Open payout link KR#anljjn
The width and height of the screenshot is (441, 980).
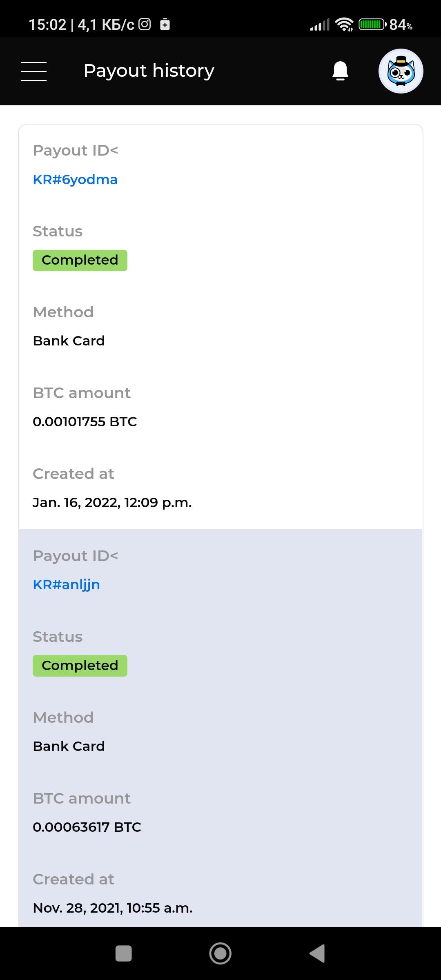(66, 585)
